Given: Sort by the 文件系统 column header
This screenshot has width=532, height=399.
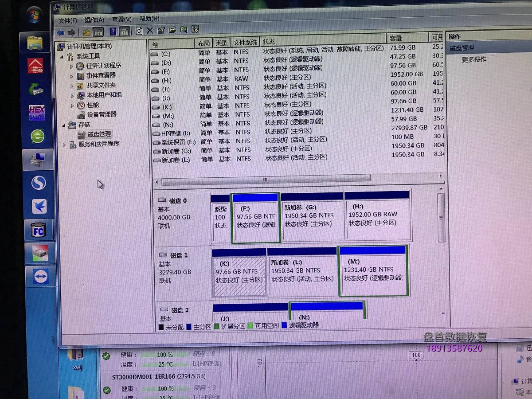Looking at the screenshot, I should tap(245, 42).
